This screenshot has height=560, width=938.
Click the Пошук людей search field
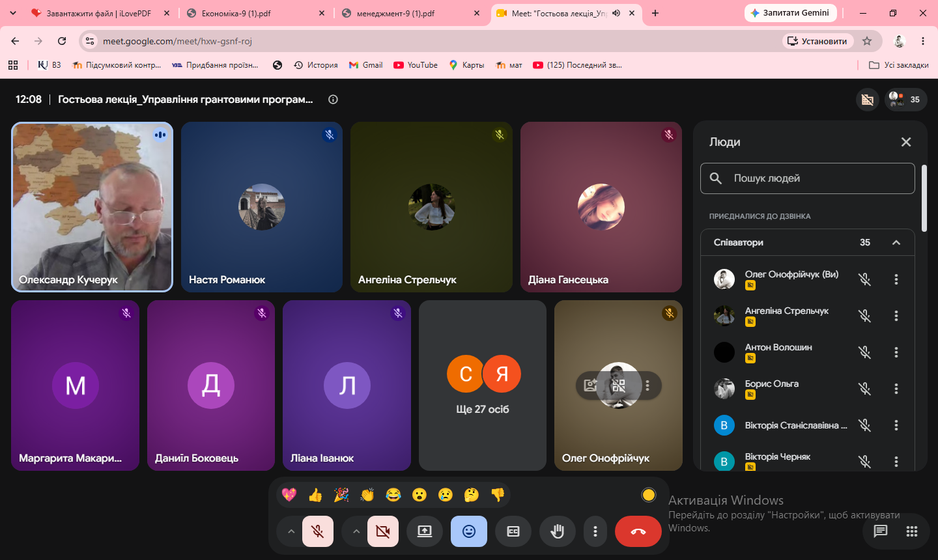[x=808, y=178]
